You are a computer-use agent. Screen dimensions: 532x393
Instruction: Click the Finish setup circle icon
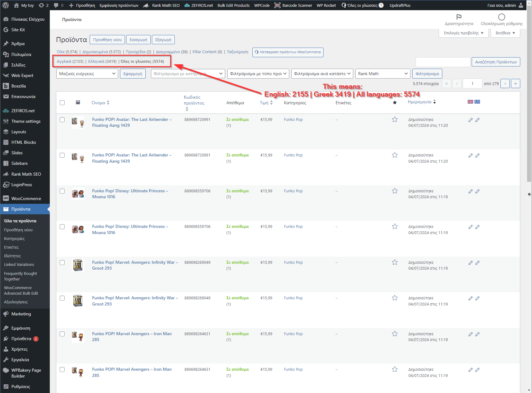[x=502, y=17]
